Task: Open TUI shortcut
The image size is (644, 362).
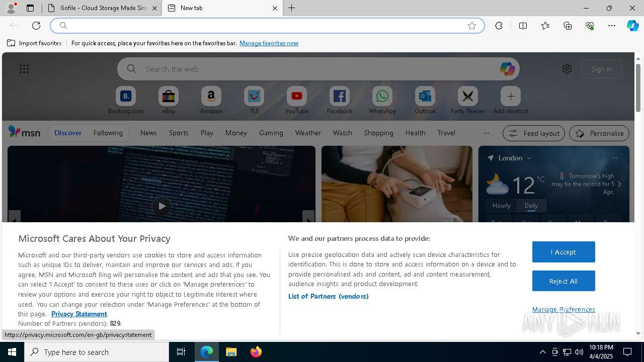Action: point(254,101)
